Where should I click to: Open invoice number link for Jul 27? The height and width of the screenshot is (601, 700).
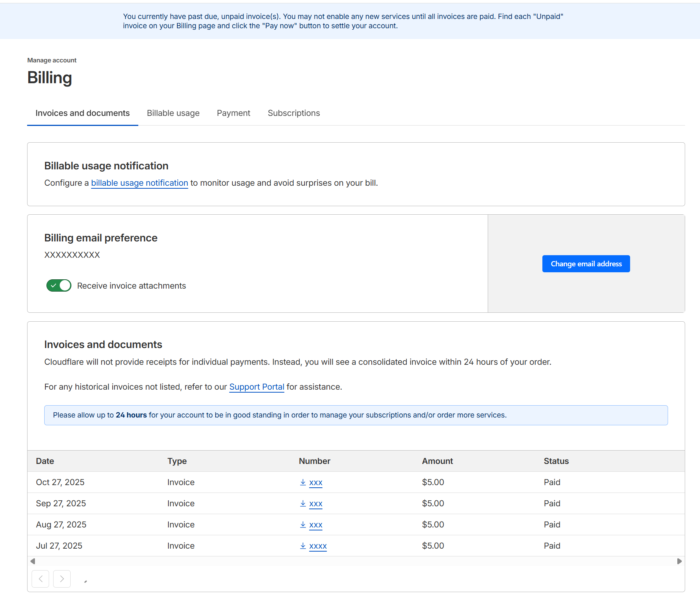(318, 546)
